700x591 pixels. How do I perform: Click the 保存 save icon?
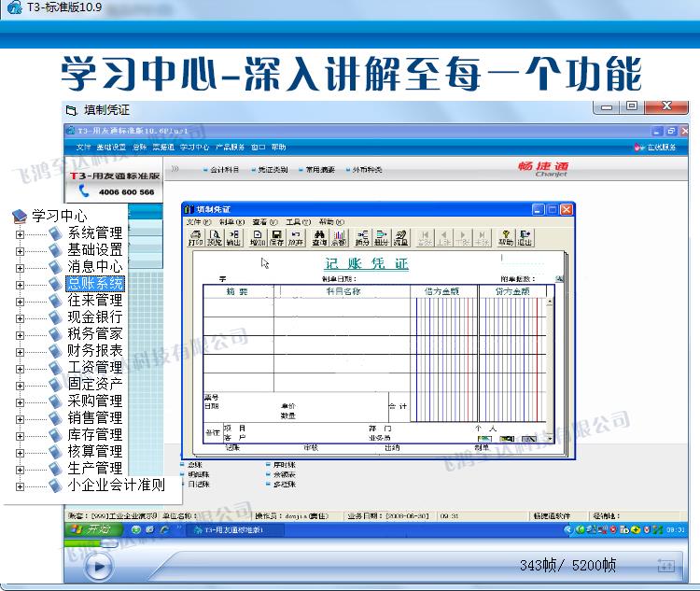276,237
